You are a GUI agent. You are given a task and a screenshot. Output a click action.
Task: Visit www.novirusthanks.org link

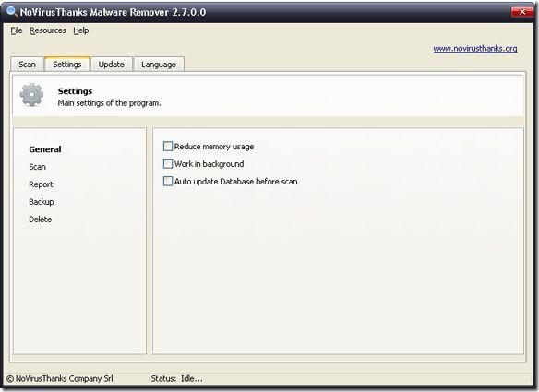click(x=475, y=49)
